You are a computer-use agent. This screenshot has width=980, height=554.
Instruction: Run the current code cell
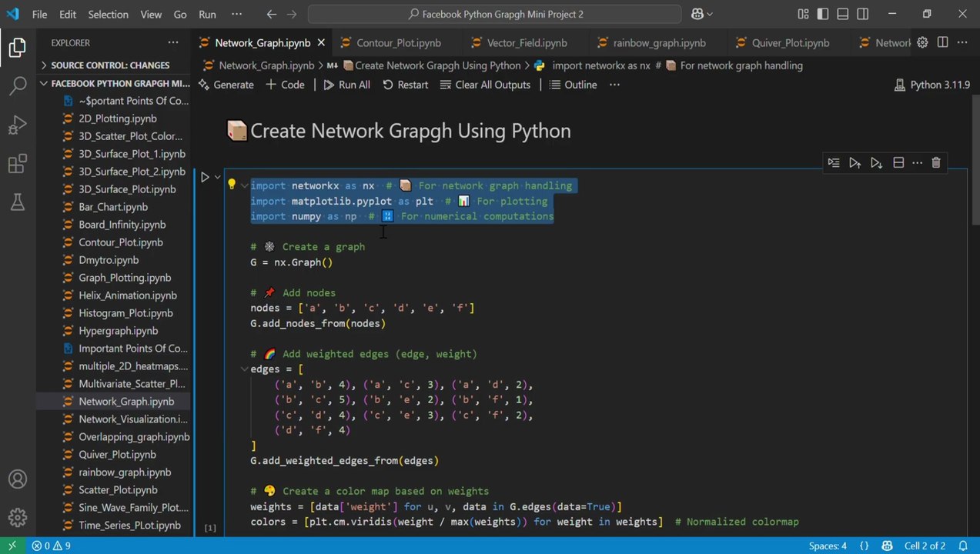(x=205, y=178)
